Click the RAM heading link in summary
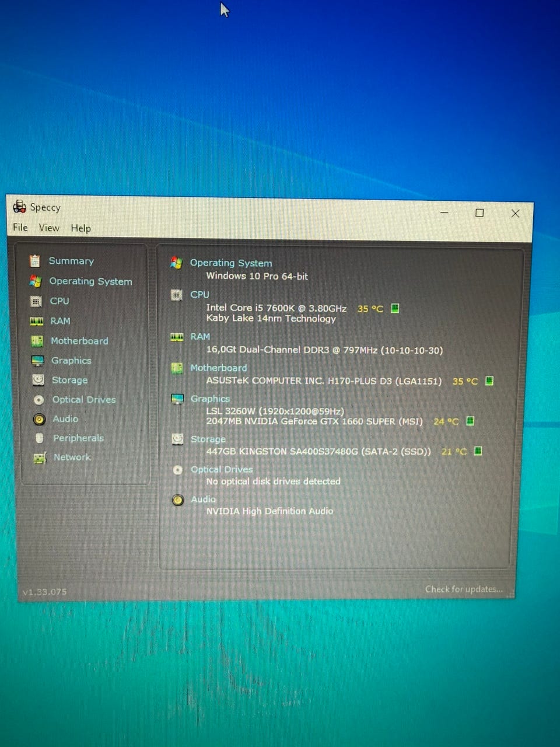 (x=200, y=337)
